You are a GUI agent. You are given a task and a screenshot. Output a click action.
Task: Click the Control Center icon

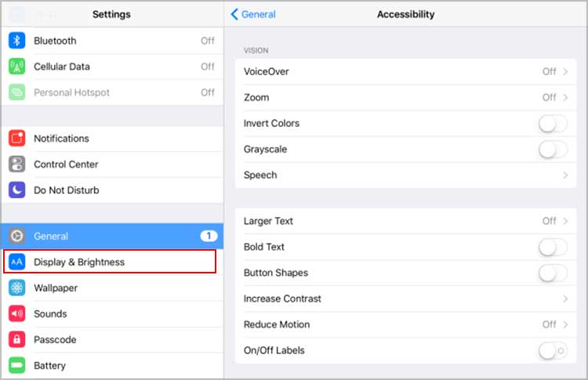pos(17,165)
